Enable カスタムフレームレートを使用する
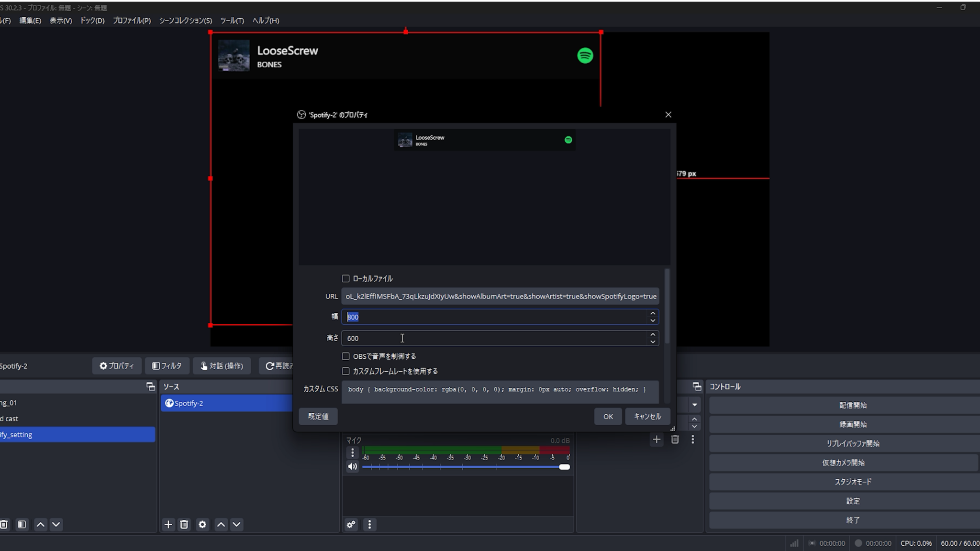The image size is (980, 551). tap(345, 371)
